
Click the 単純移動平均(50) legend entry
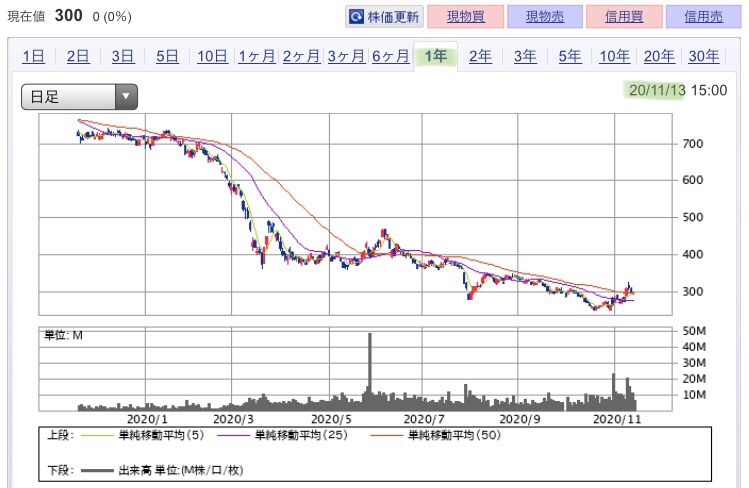[435, 435]
